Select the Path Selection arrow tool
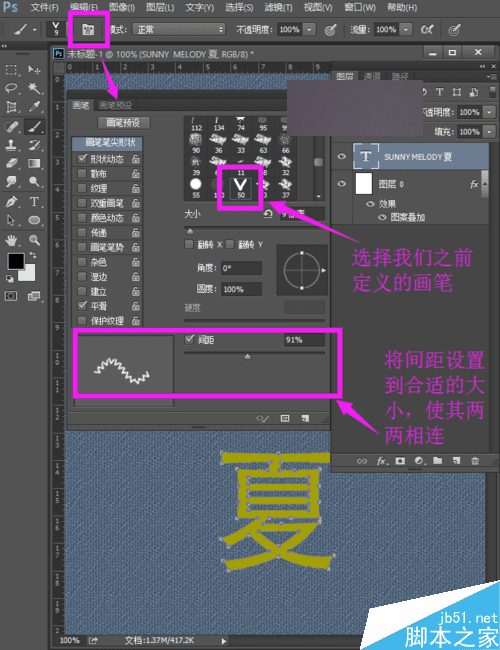The width and height of the screenshot is (500, 650). 11,220
